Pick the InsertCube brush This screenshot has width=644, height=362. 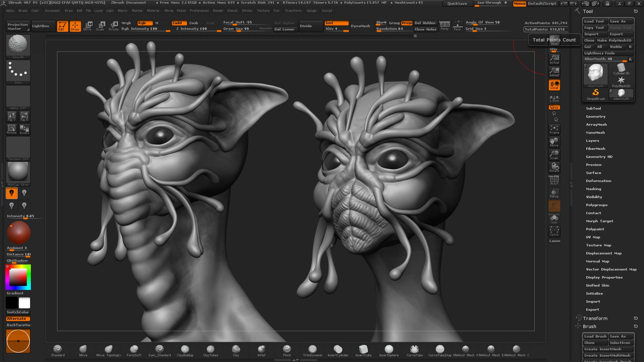pyautogui.click(x=363, y=351)
